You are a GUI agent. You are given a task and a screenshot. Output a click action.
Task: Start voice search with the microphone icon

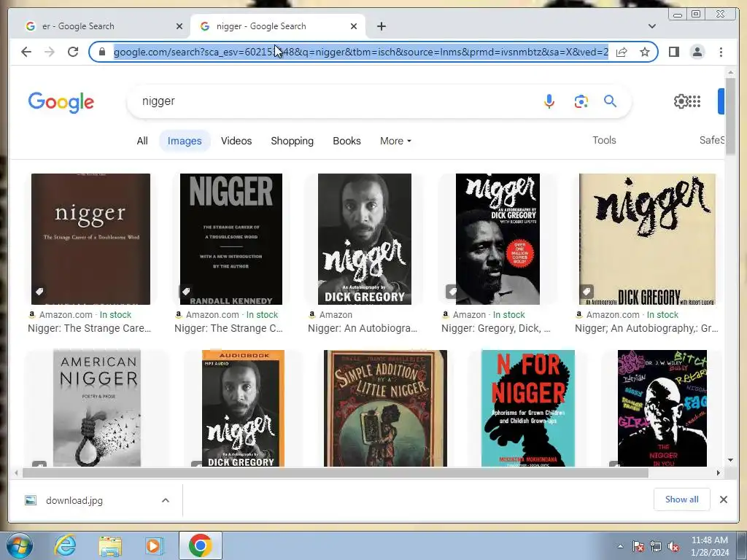pos(549,101)
